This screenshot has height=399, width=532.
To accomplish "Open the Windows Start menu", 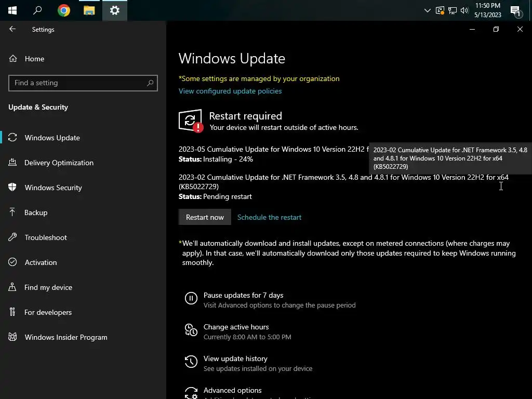I will point(12,10).
